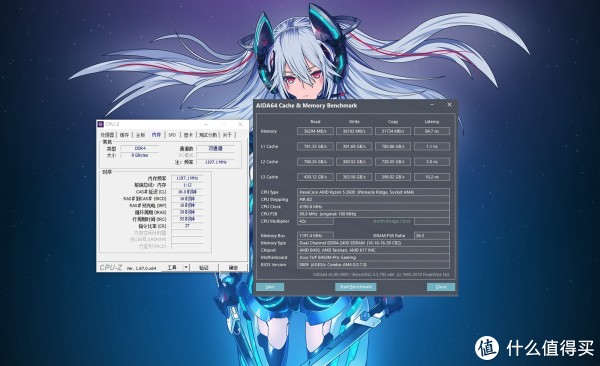The image size is (600, 366).
Task: Open the 测试分数 (Bench) tab
Action: coord(208,135)
